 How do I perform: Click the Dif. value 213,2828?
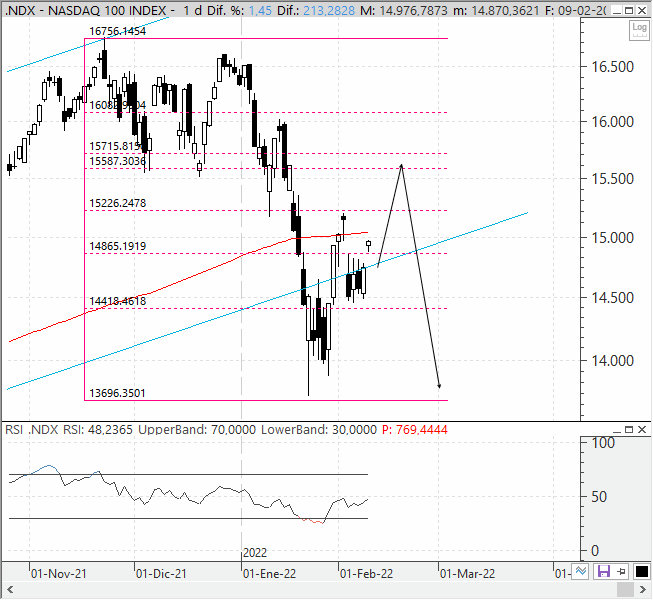(x=329, y=10)
